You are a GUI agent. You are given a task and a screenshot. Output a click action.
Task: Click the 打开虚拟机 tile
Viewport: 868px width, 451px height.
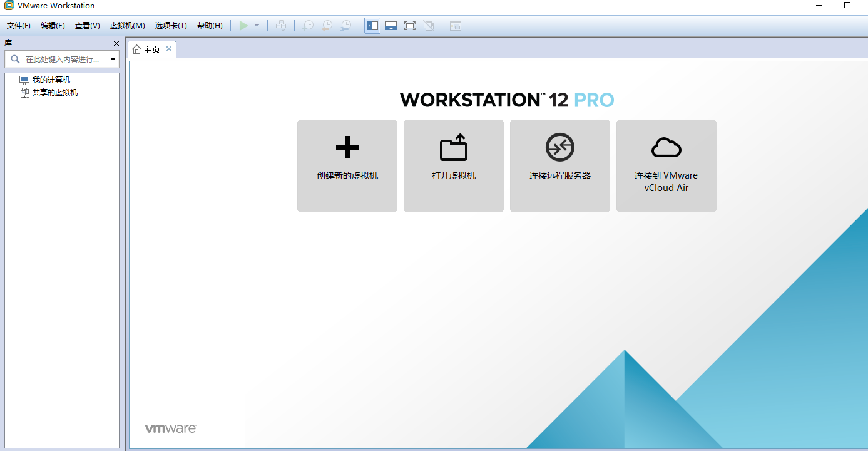point(454,166)
